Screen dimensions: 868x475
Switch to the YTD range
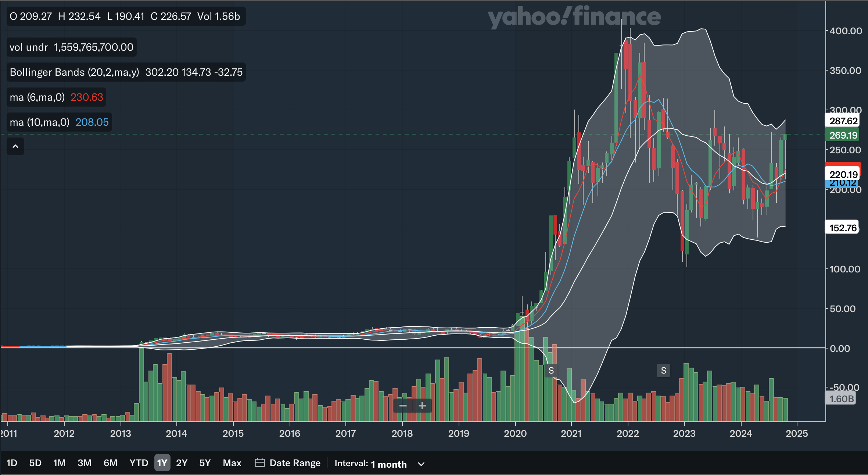(139, 463)
